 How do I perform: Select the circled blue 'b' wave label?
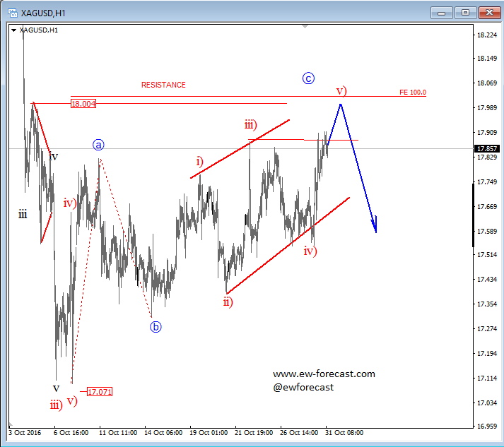156,326
